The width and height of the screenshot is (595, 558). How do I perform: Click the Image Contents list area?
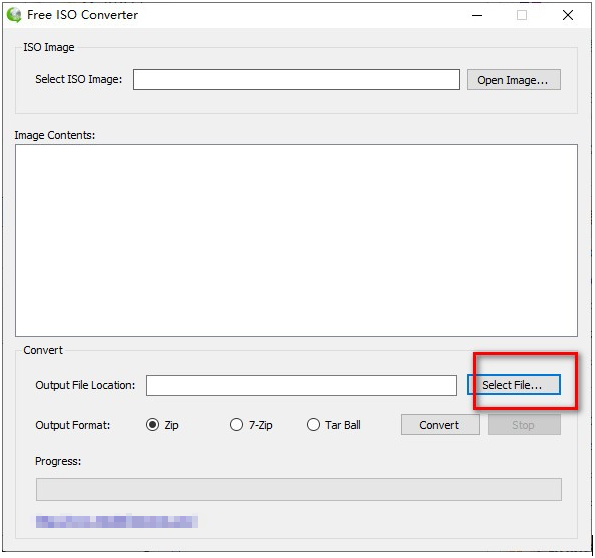click(296, 240)
